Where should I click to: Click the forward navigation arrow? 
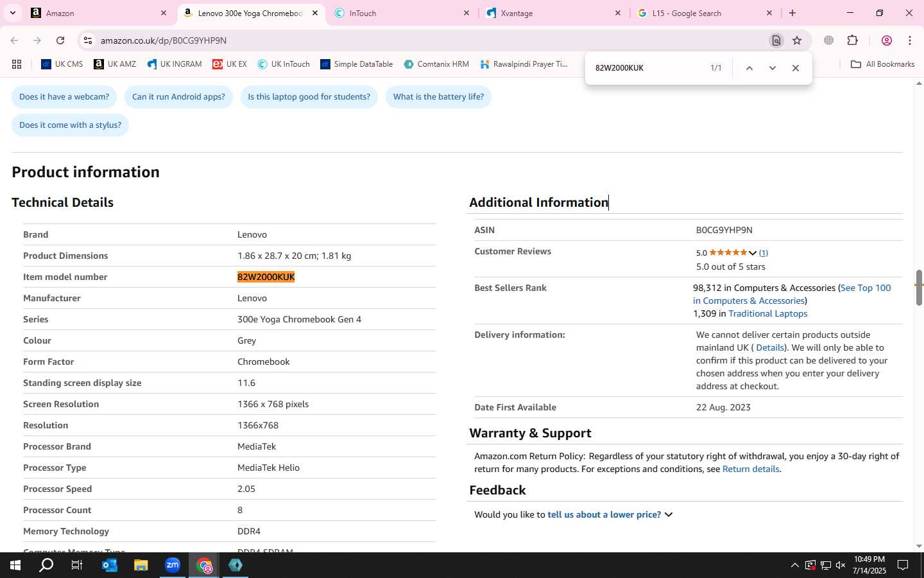coord(37,40)
